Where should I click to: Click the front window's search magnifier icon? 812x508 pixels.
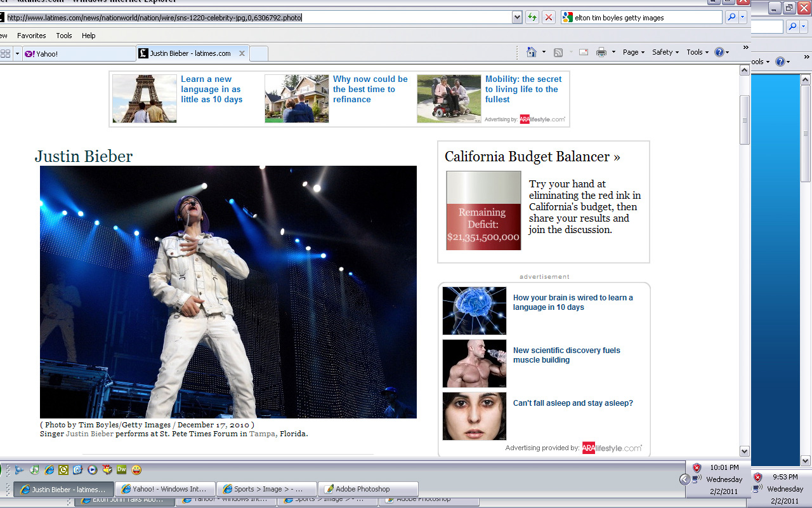[x=731, y=18]
